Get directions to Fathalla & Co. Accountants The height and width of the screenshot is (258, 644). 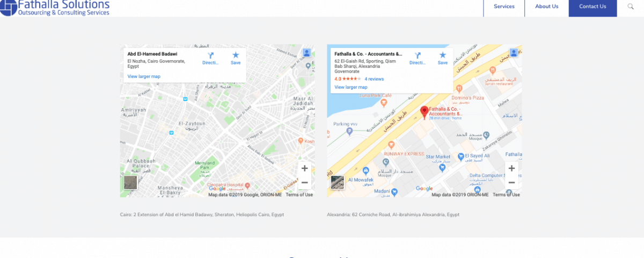click(x=418, y=59)
